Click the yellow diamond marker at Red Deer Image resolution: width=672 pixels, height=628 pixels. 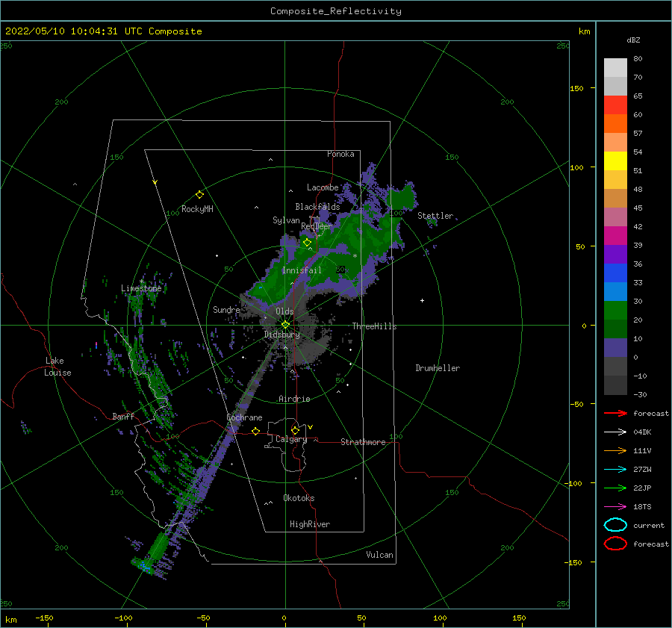pos(307,242)
